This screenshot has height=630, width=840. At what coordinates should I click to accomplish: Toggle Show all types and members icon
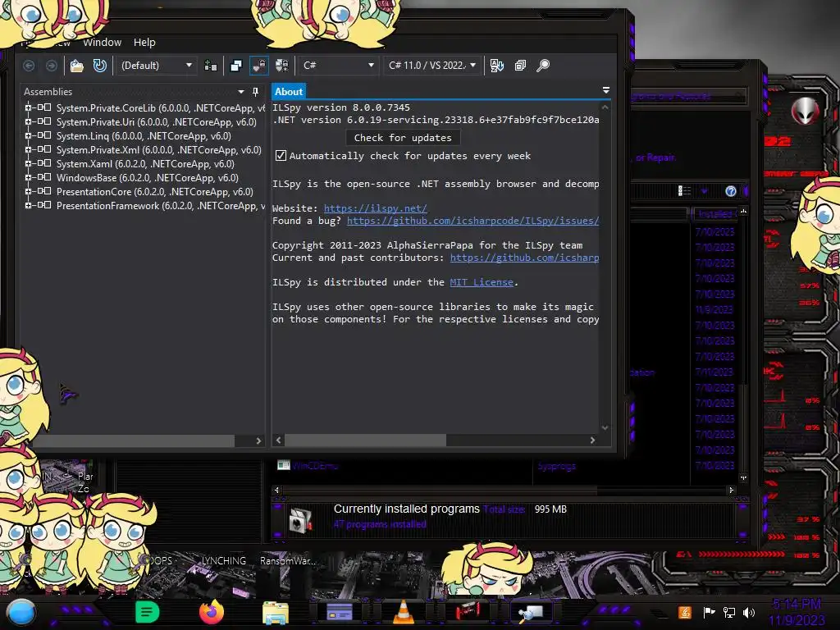[x=282, y=66]
